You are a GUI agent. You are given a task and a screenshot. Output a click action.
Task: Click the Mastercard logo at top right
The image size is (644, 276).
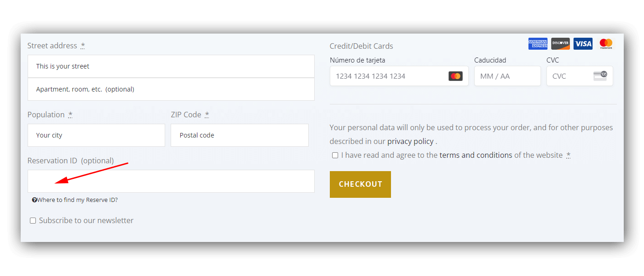(x=606, y=44)
